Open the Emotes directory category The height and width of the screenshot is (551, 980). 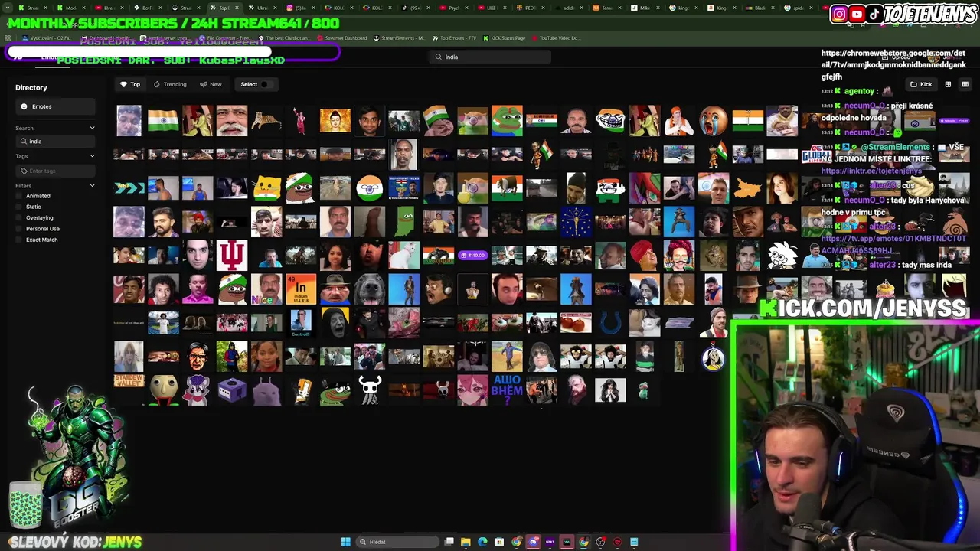click(x=55, y=106)
